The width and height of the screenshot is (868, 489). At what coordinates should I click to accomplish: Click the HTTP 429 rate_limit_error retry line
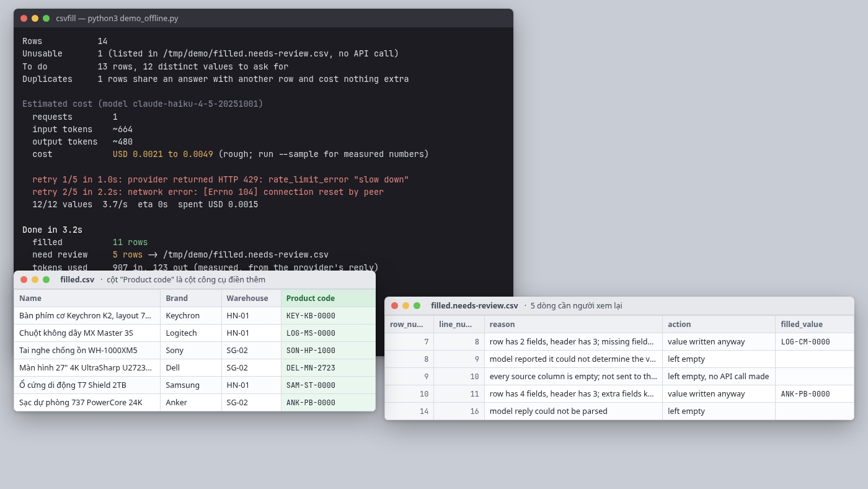coord(221,180)
